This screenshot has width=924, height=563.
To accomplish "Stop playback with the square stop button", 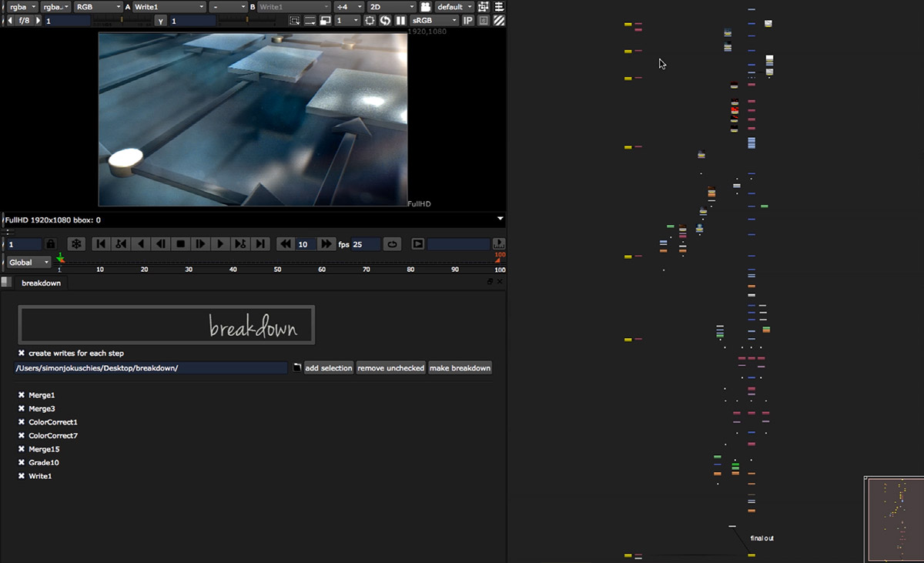I will (180, 244).
